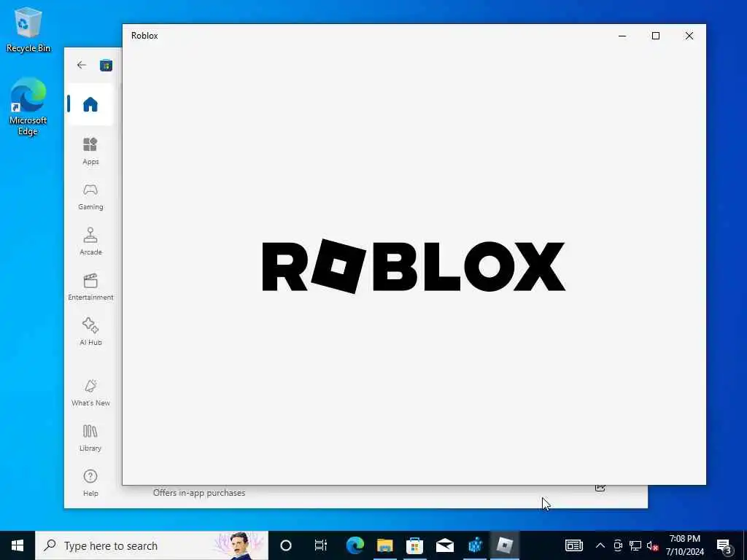This screenshot has width=747, height=560.
Task: Click the Microsoft Store logo icon
Action: coord(106,65)
